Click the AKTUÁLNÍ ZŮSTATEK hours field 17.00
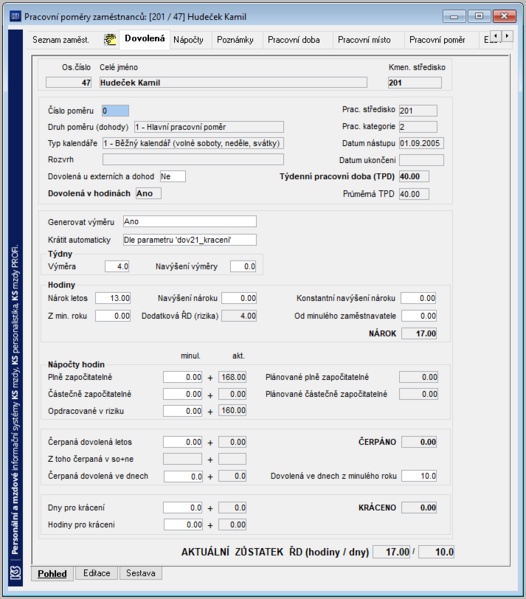526x599 pixels. 392,552
